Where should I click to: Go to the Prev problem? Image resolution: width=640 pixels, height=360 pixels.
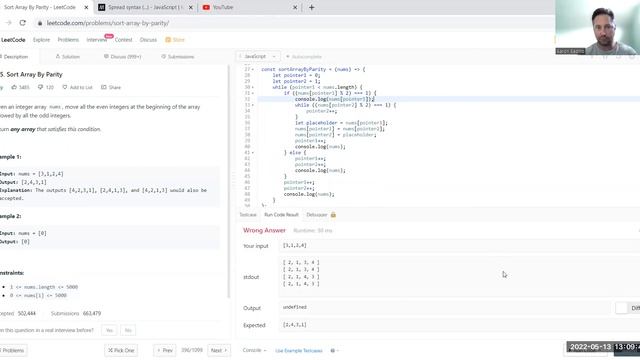point(165,351)
